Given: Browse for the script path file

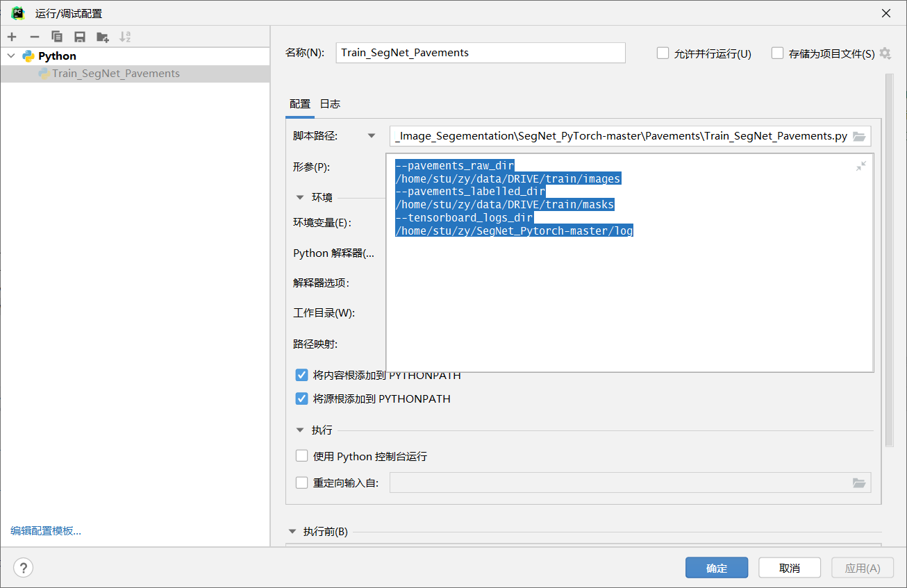Looking at the screenshot, I should coord(859,136).
